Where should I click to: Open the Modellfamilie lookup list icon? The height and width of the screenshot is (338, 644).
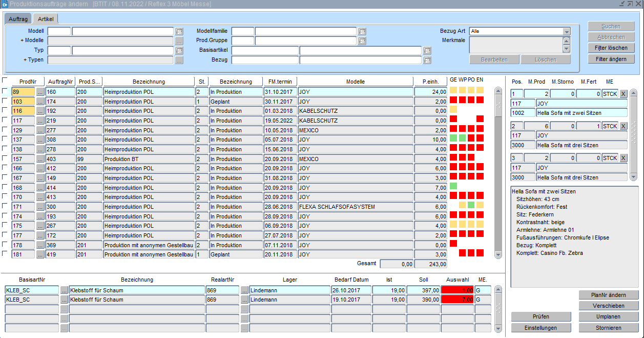click(362, 31)
